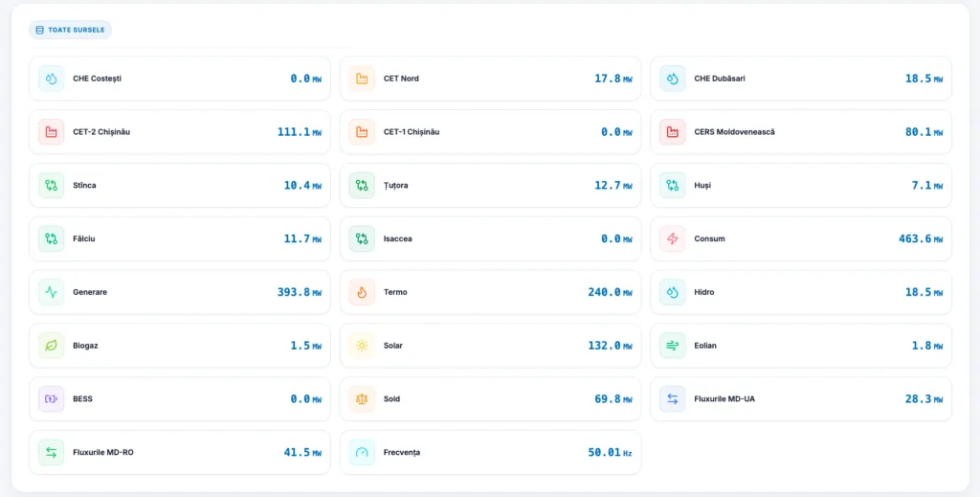Select the Isaccea interconnection card

click(x=490, y=238)
